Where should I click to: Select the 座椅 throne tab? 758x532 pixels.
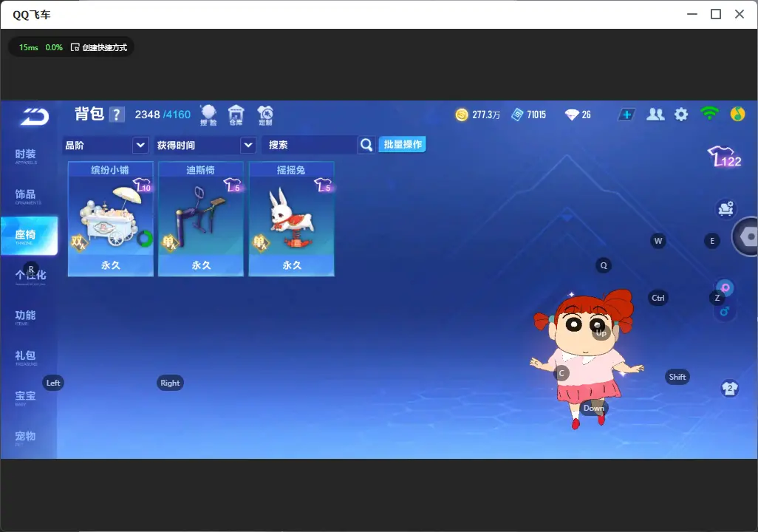pyautogui.click(x=29, y=236)
